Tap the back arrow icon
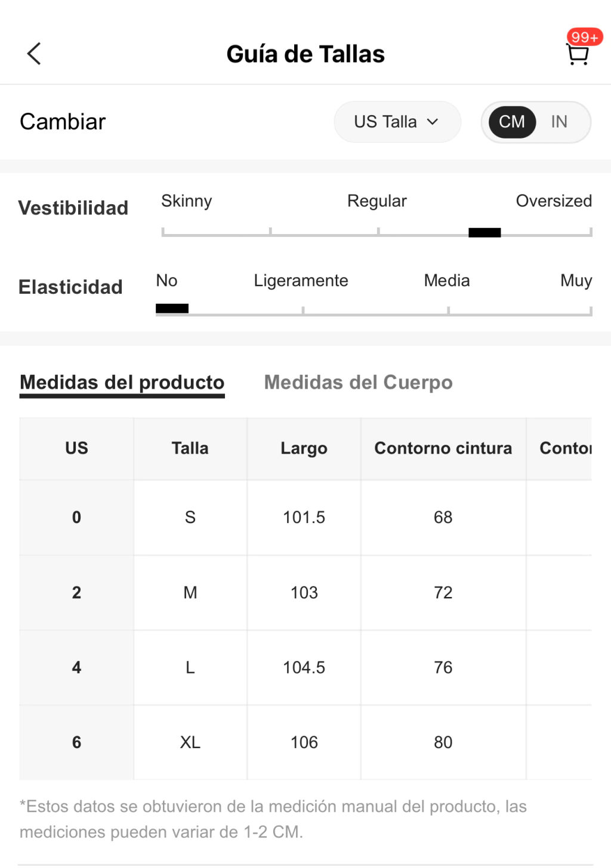611x868 pixels. click(34, 54)
